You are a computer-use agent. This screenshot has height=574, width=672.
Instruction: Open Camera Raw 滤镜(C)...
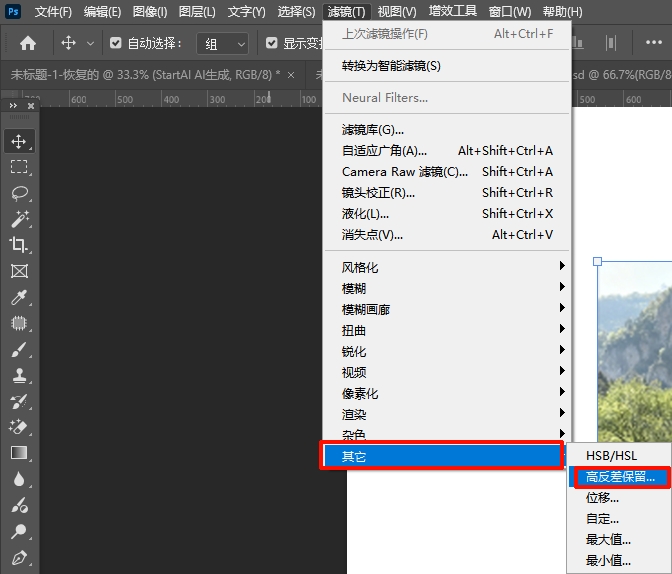(x=446, y=171)
